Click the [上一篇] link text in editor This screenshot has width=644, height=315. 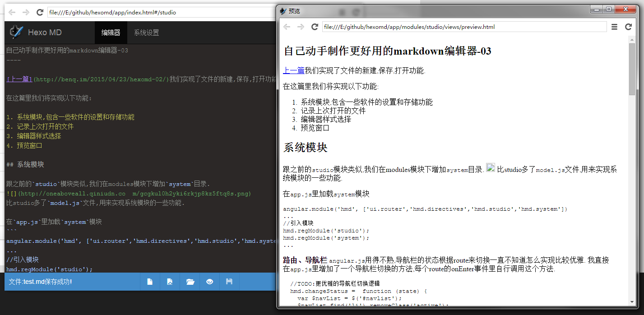(x=19, y=79)
